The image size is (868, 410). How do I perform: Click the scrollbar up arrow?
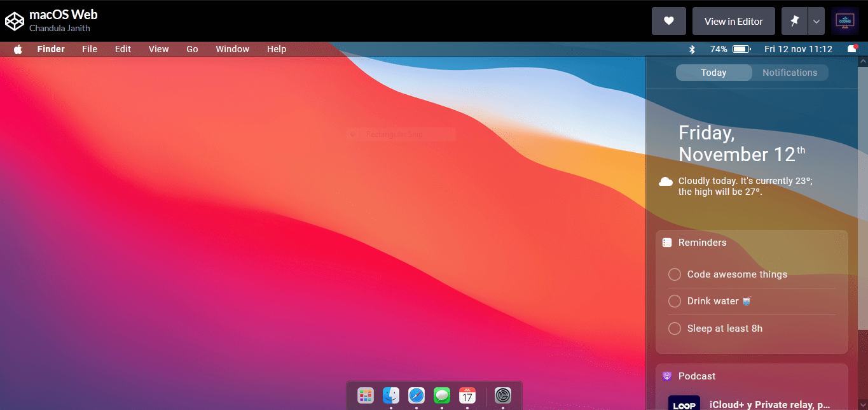pos(863,62)
